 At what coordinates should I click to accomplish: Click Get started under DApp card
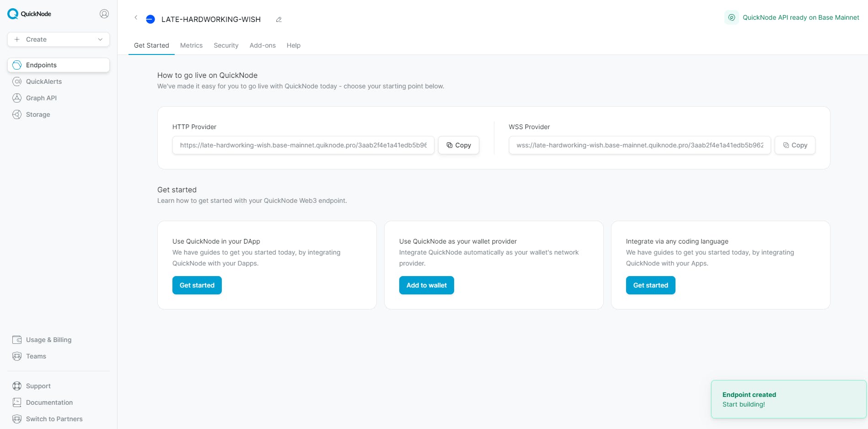pyautogui.click(x=197, y=285)
